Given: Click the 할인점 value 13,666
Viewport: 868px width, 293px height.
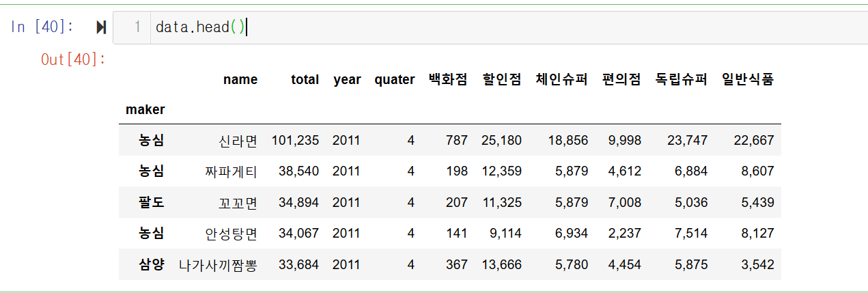Looking at the screenshot, I should [501, 264].
